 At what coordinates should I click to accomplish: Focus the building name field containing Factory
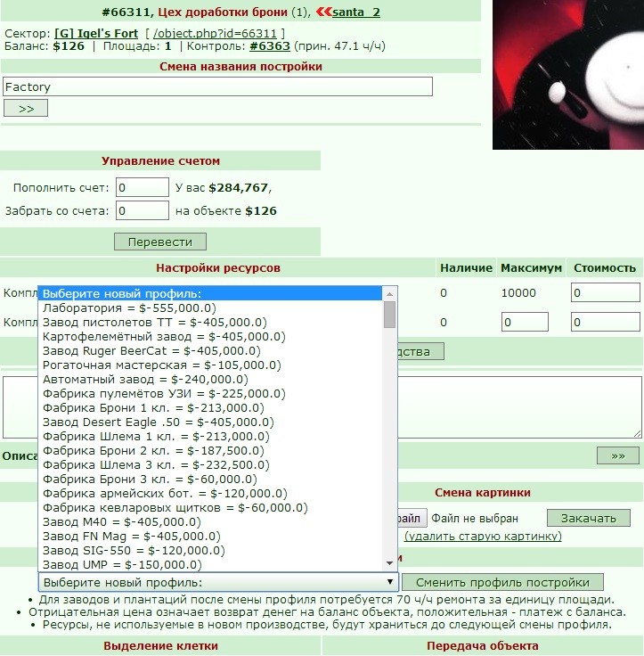point(217,86)
